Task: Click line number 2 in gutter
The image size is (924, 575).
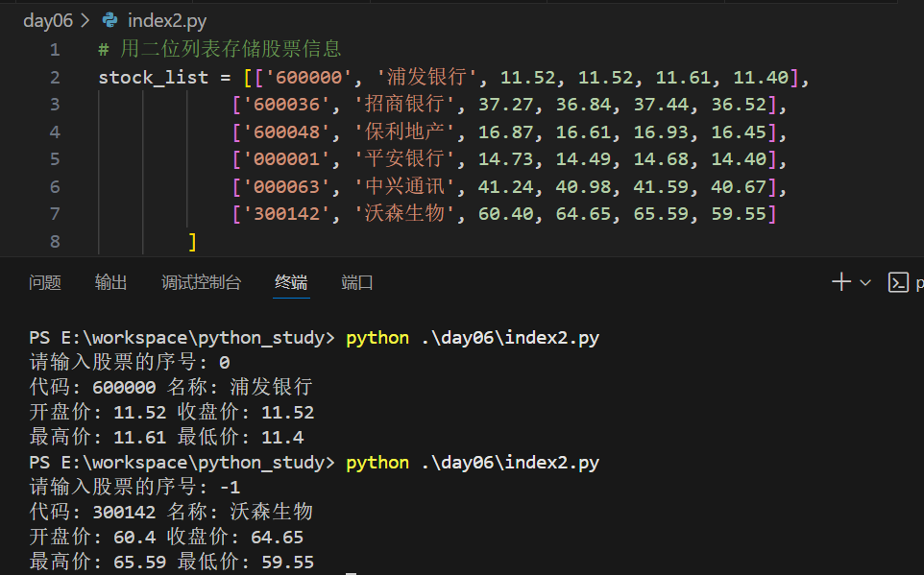Action: [55, 77]
